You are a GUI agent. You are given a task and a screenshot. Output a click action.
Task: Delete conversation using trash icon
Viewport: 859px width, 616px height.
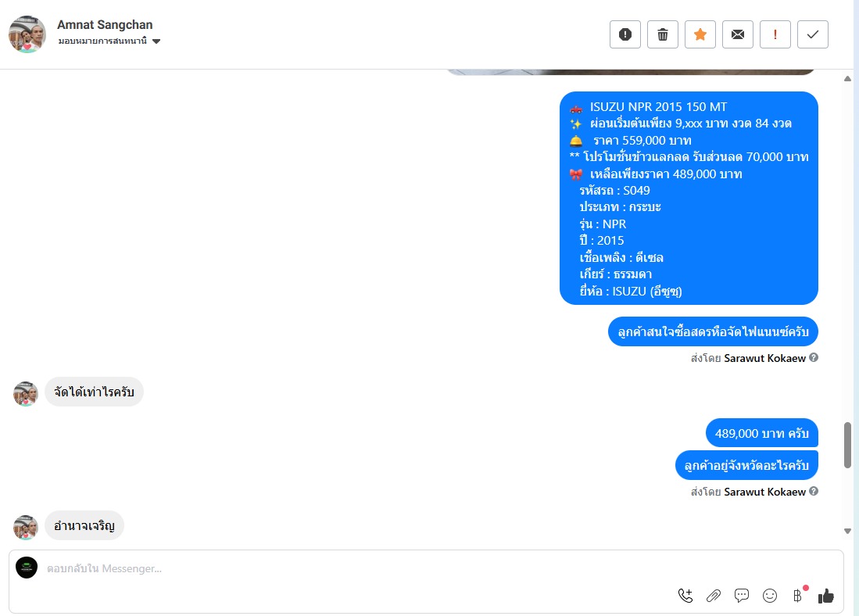663,34
